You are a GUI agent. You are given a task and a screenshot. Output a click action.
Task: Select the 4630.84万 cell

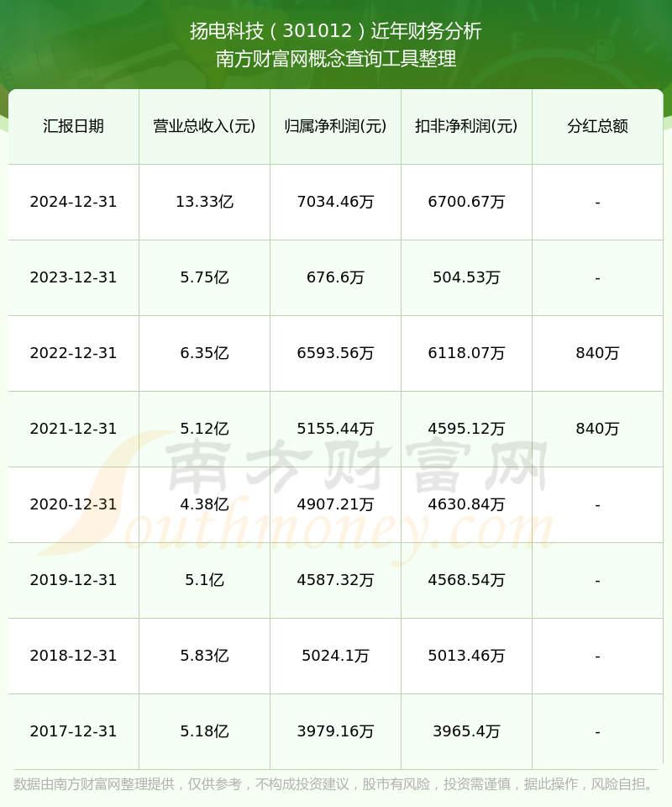click(466, 504)
